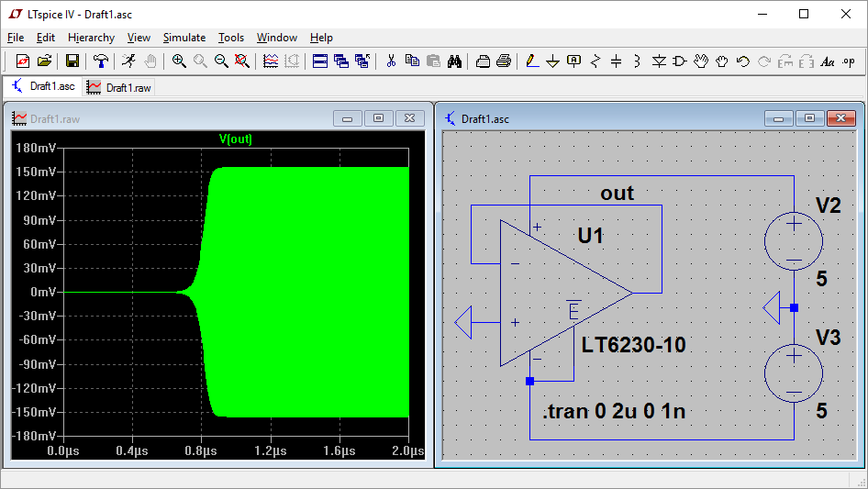Screen dimensions: 868x489
Task: Select the drag closed-hand tool
Action: coord(722,61)
